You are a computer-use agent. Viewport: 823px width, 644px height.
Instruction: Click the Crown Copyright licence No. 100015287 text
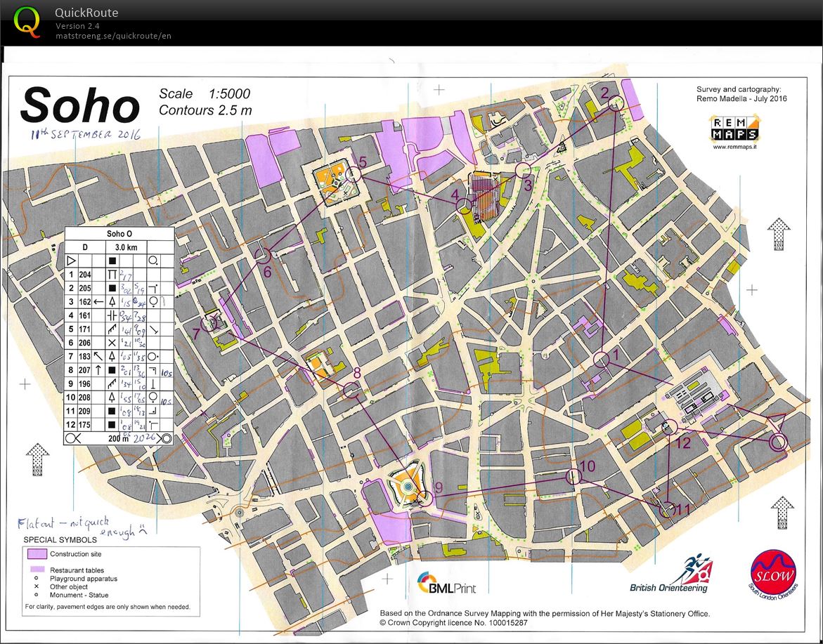[454, 622]
